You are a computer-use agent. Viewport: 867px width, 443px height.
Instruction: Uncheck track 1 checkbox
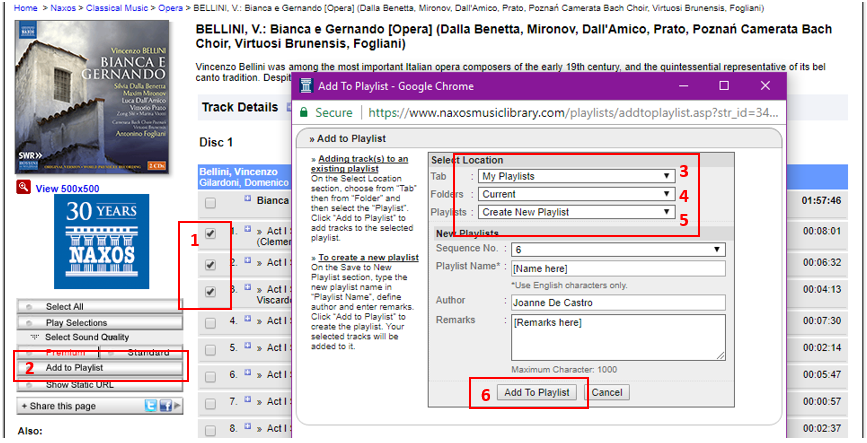[210, 234]
